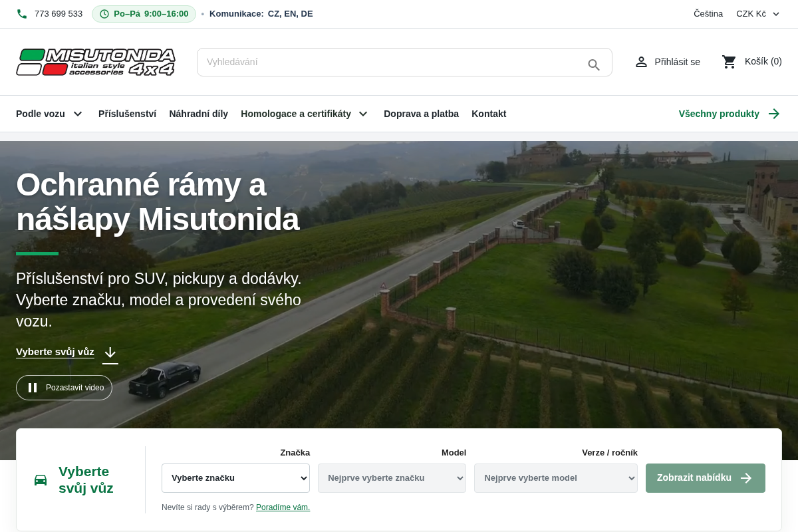Click the search magnifier icon
The width and height of the screenshot is (798, 532).
tap(594, 65)
